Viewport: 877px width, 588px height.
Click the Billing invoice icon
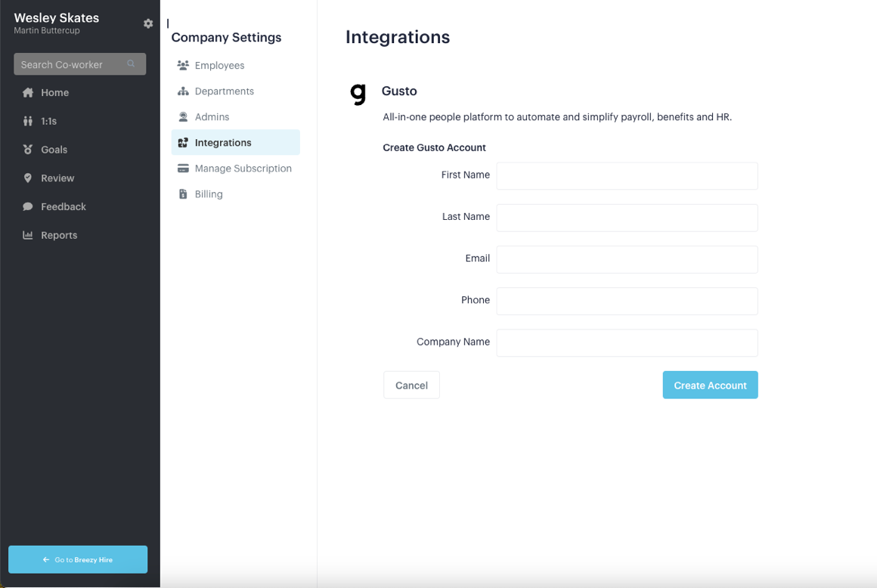pos(183,194)
